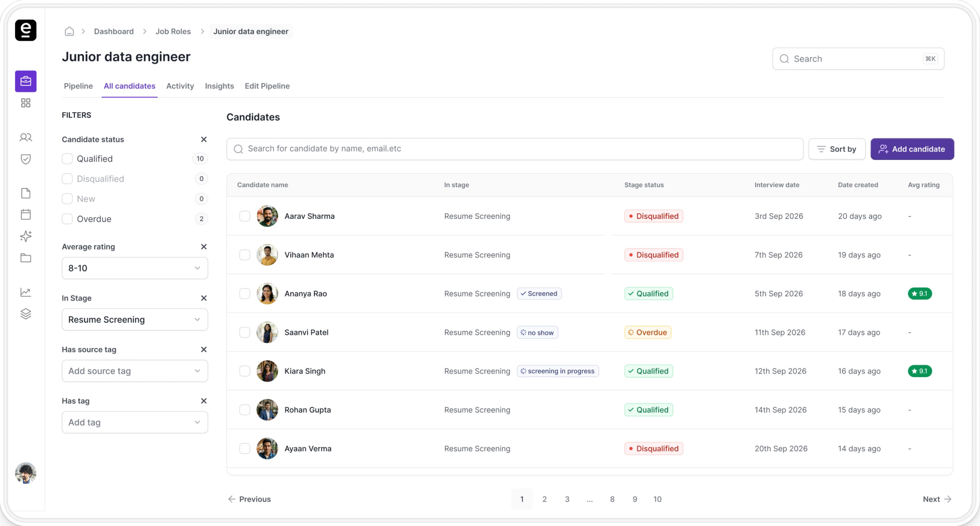980x526 pixels.
Task: Switch to the Activity tab
Action: 180,86
